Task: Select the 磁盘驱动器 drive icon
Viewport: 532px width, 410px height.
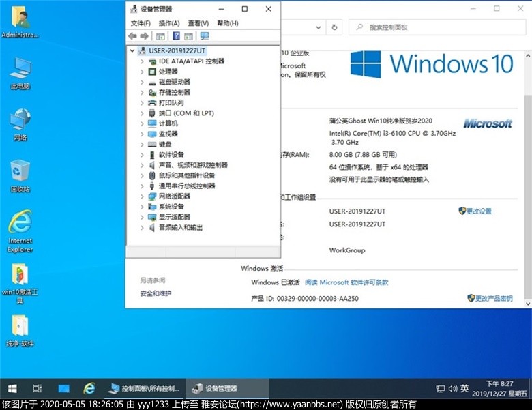Action: click(x=152, y=83)
